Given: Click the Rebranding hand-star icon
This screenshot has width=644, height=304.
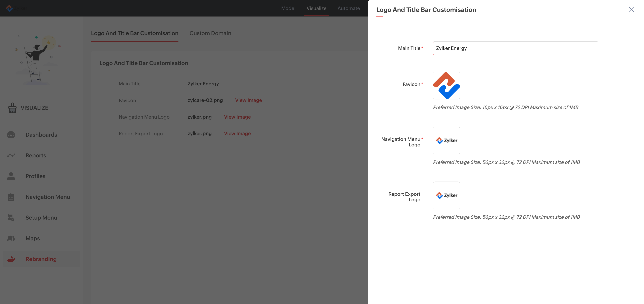Looking at the screenshot, I should [11, 259].
